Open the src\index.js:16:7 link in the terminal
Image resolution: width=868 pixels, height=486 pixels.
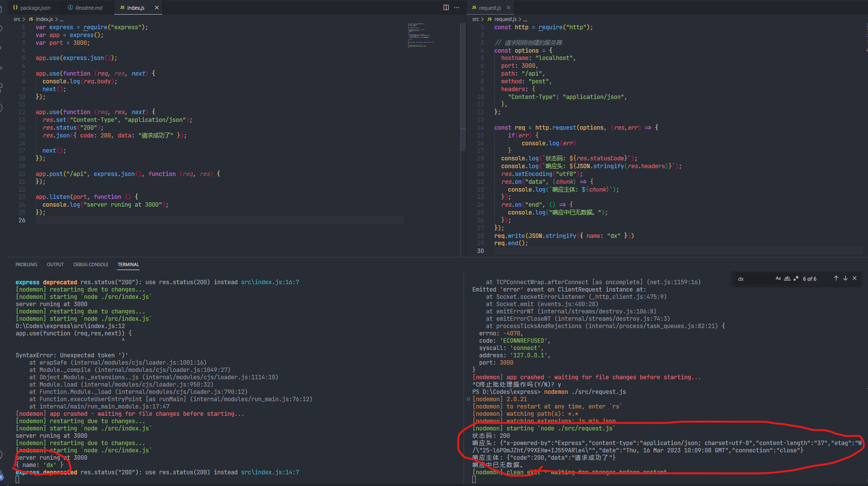270,282
